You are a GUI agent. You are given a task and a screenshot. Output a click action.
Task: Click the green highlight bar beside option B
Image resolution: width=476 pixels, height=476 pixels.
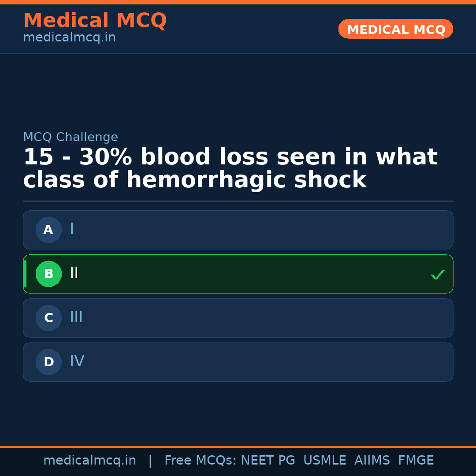point(25,274)
